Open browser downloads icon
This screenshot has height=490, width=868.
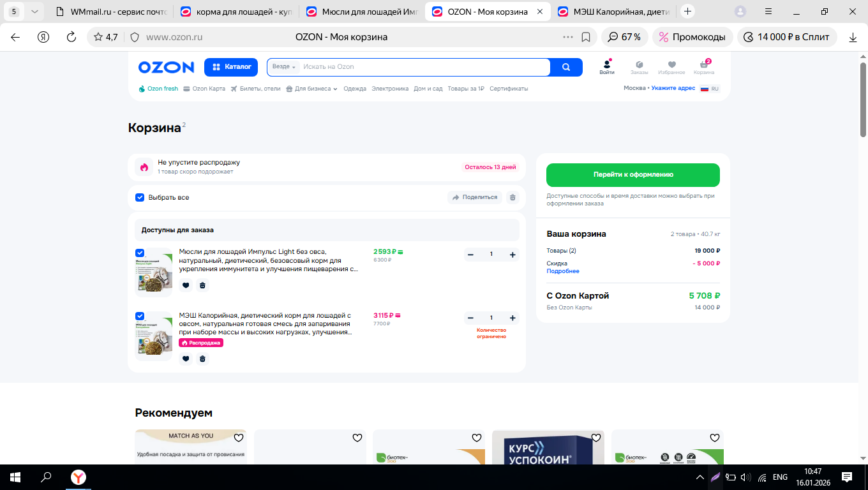click(x=853, y=37)
